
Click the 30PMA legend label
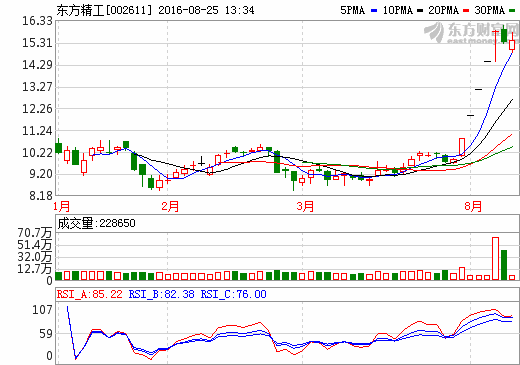[490, 10]
